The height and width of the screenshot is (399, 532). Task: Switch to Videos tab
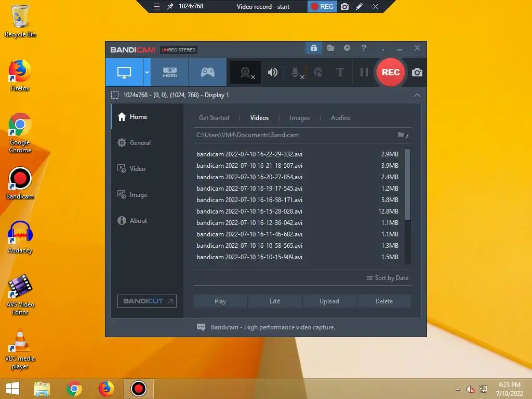coord(259,118)
